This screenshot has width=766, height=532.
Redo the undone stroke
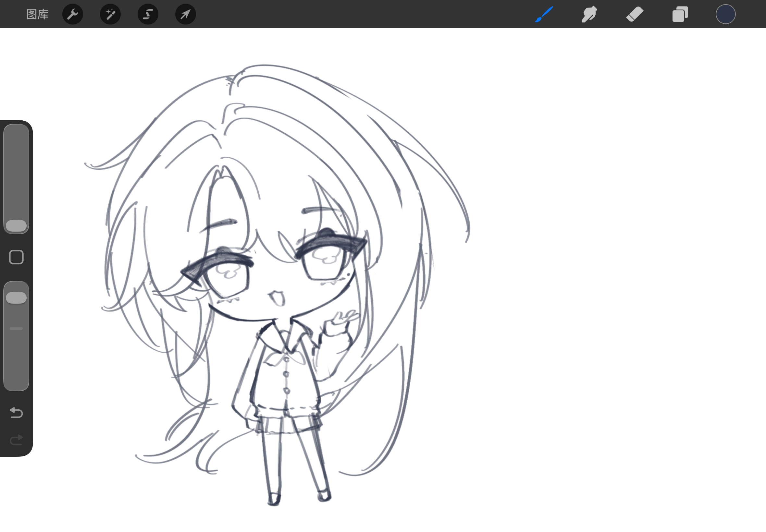point(16,440)
